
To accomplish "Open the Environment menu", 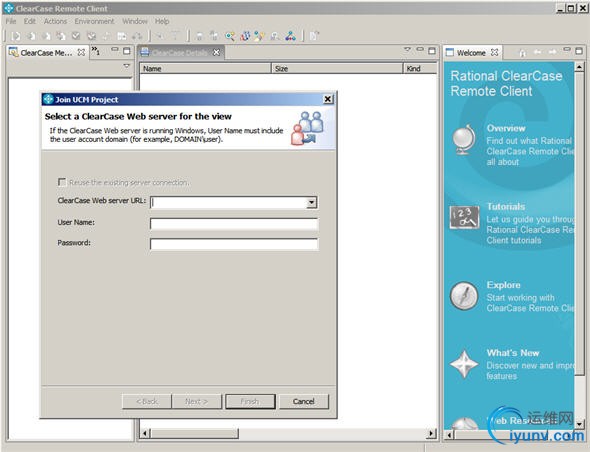I will coord(94,21).
